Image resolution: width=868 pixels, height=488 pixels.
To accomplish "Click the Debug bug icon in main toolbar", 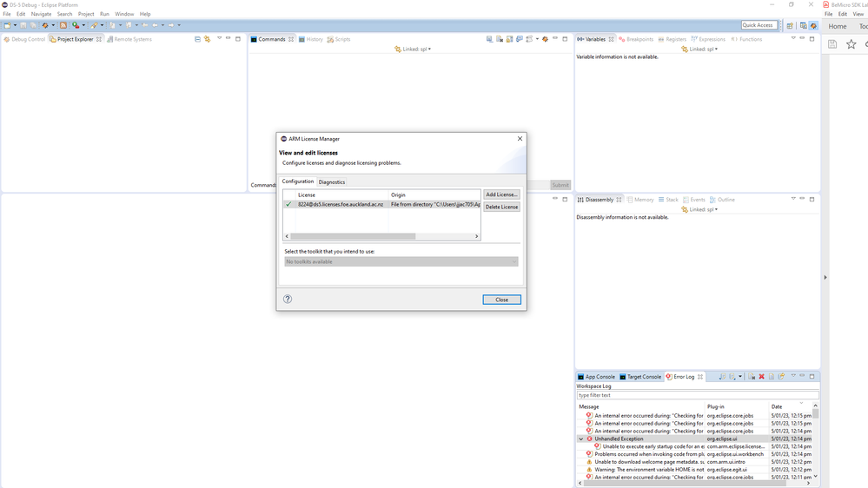I will coord(45,25).
